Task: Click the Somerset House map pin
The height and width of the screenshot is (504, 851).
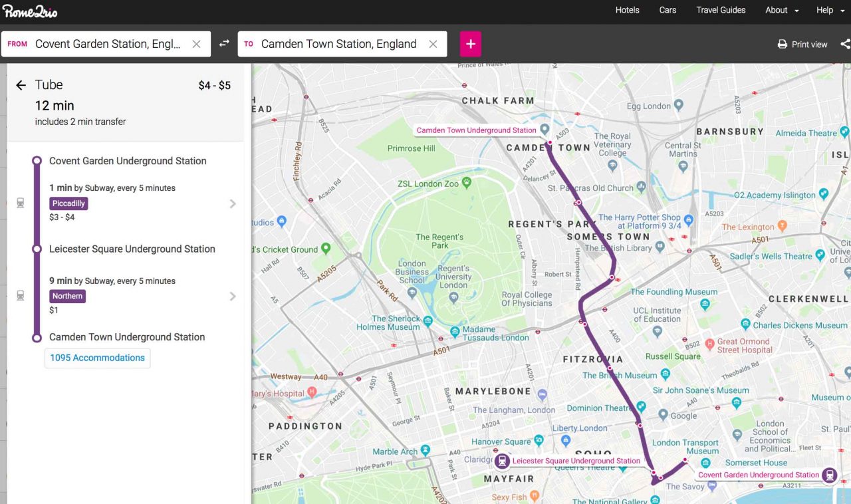Action: (x=706, y=462)
